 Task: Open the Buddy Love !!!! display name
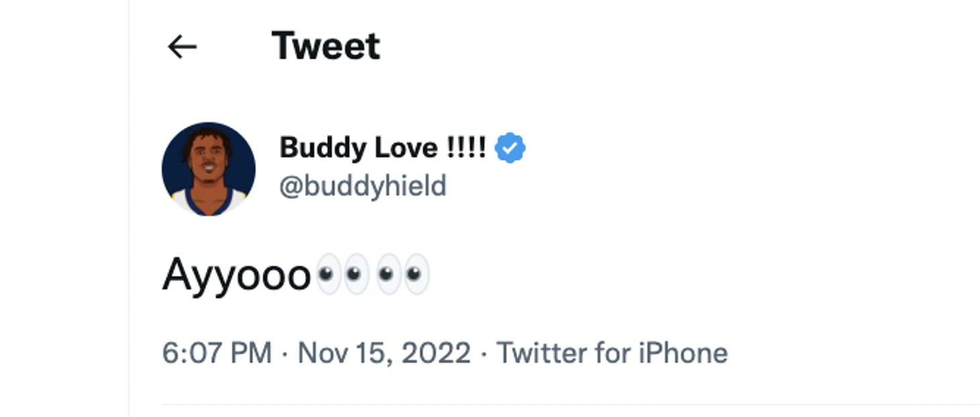click(383, 148)
